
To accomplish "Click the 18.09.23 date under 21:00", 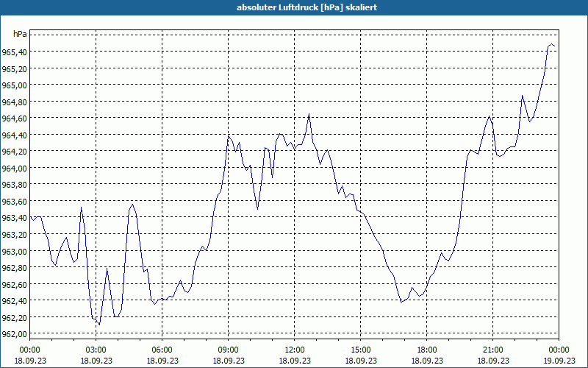I will [x=492, y=361].
